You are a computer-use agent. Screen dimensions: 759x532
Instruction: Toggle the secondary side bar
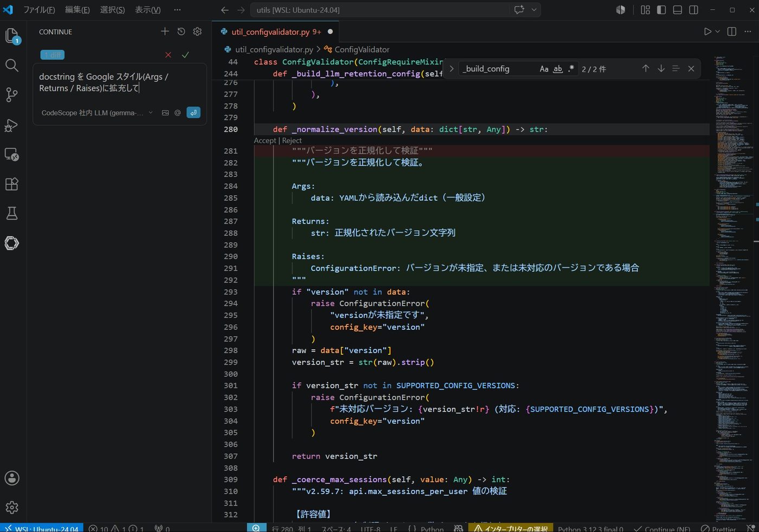(x=693, y=10)
